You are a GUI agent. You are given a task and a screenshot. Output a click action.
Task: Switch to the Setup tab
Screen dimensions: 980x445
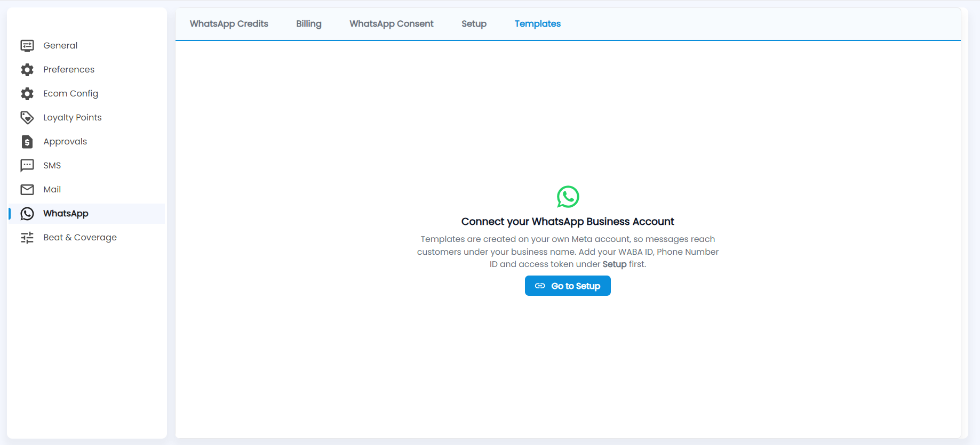coord(474,24)
